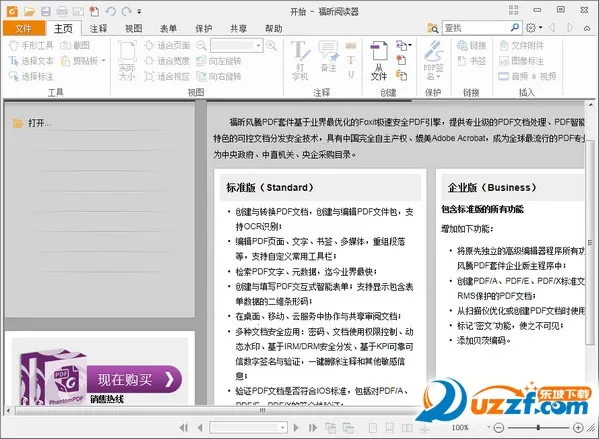The width and height of the screenshot is (599, 439).
Task: Collapse the ribbon using the up chevron
Action: [x=587, y=28]
